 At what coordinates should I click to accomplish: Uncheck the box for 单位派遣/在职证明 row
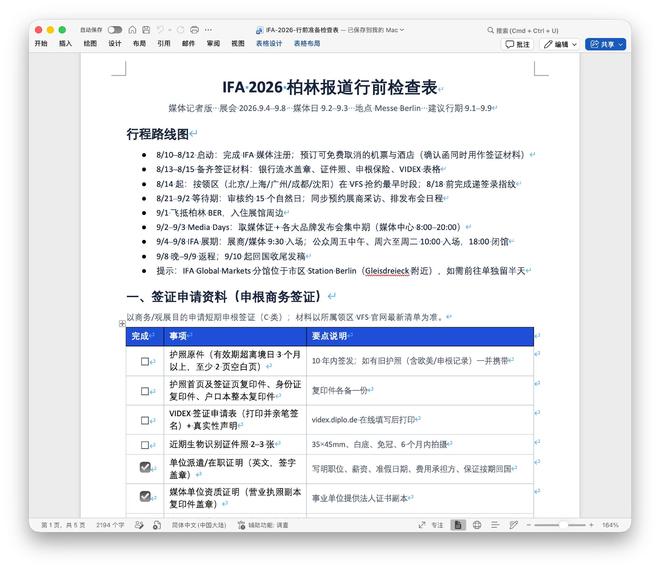[x=145, y=467]
